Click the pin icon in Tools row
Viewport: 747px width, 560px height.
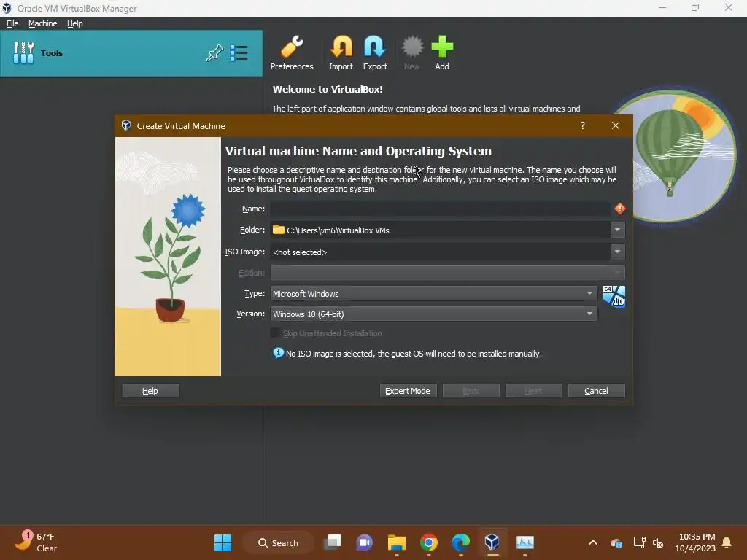(214, 52)
